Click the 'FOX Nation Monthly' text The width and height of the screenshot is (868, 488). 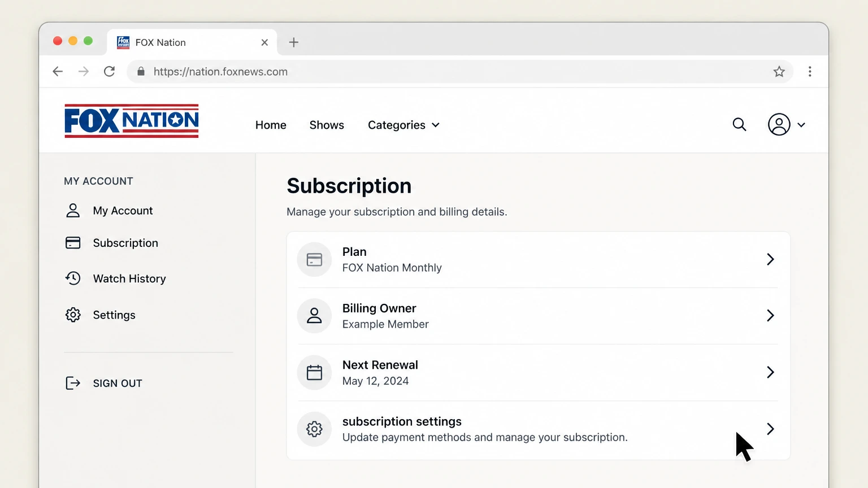click(392, 268)
